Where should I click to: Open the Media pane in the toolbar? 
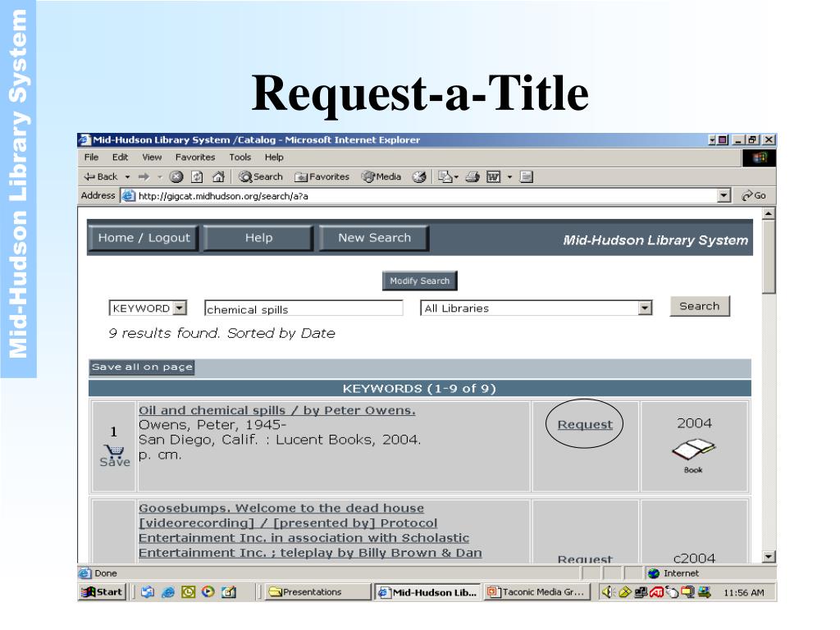[x=381, y=177]
